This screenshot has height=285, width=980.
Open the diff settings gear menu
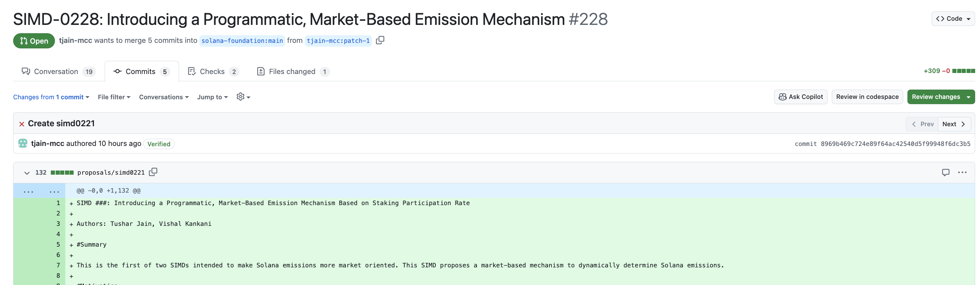243,97
